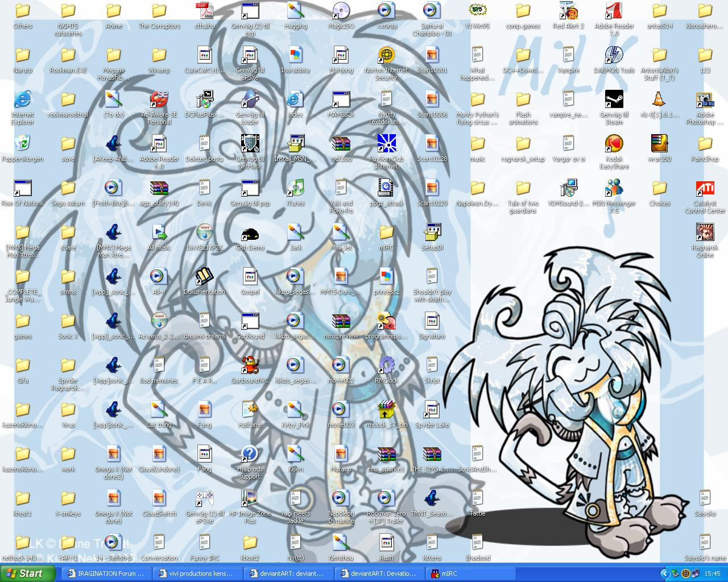Open the Norton globe icon in system tray
Image resolution: width=728 pixels, height=582 pixels.
click(x=685, y=573)
